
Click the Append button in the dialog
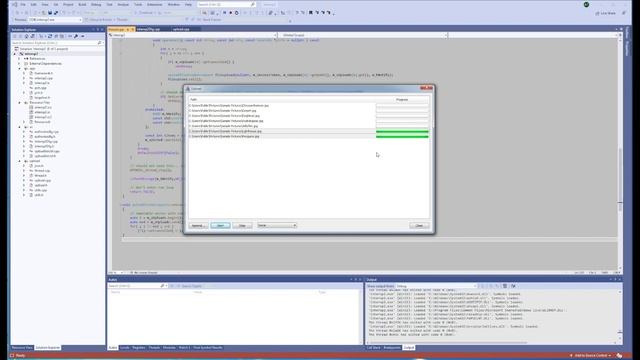[x=198, y=226]
